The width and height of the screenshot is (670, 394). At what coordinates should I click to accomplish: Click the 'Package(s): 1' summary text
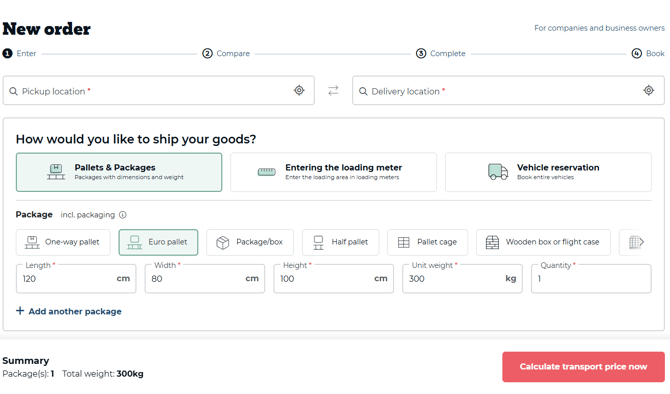click(x=28, y=374)
